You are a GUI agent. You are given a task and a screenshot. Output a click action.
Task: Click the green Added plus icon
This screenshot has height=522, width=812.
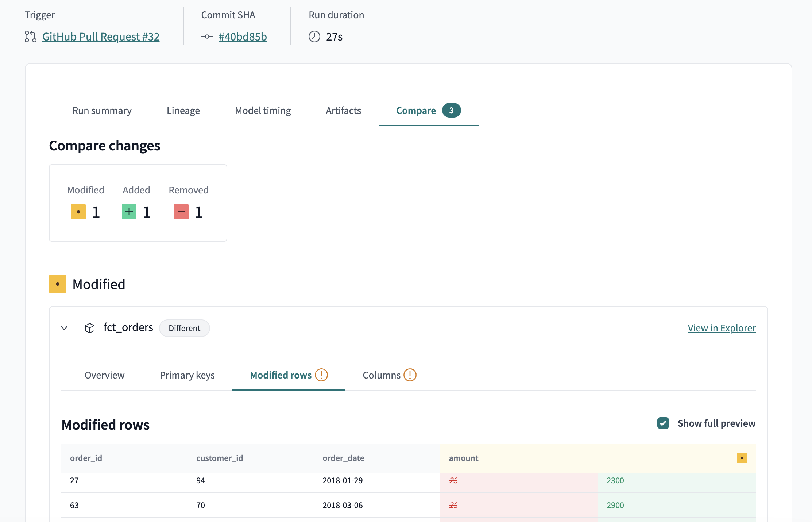point(128,212)
